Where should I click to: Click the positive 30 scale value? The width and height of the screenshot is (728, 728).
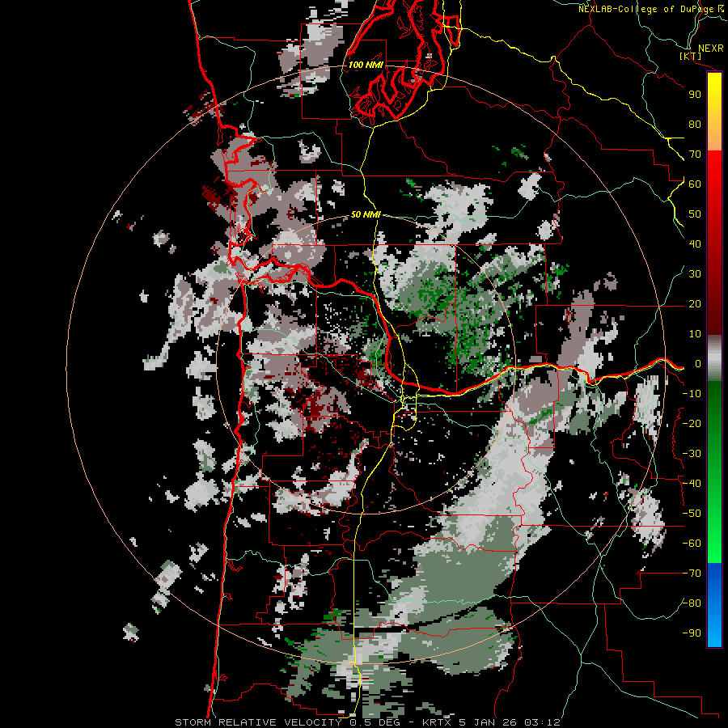(695, 274)
